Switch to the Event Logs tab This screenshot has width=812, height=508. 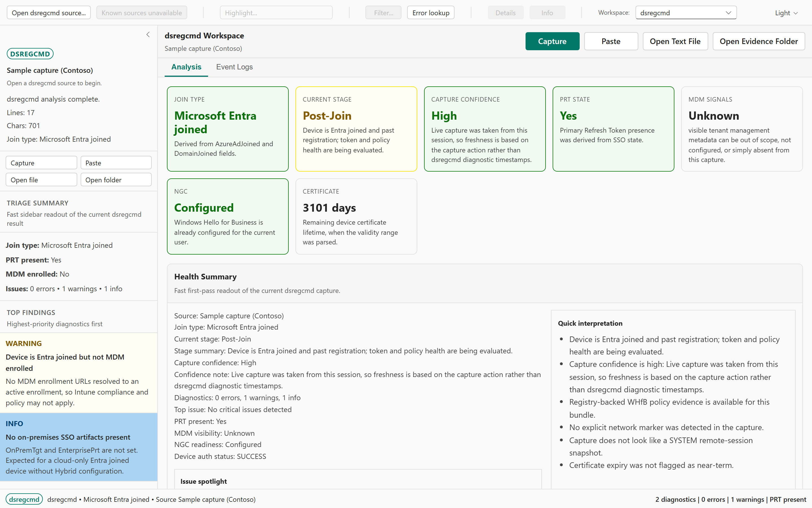pyautogui.click(x=235, y=67)
